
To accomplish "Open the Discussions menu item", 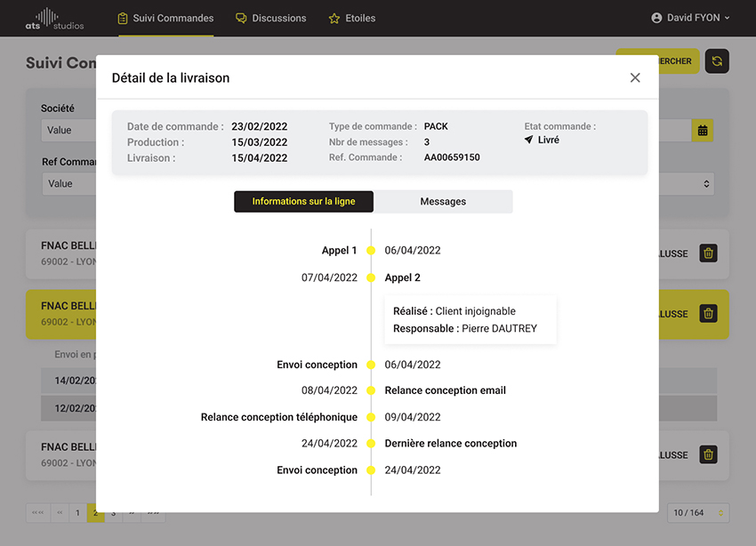I will (271, 19).
